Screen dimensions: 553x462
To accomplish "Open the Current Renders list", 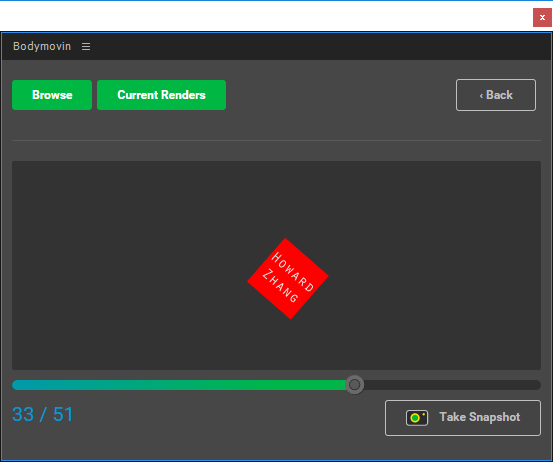I will [x=162, y=95].
